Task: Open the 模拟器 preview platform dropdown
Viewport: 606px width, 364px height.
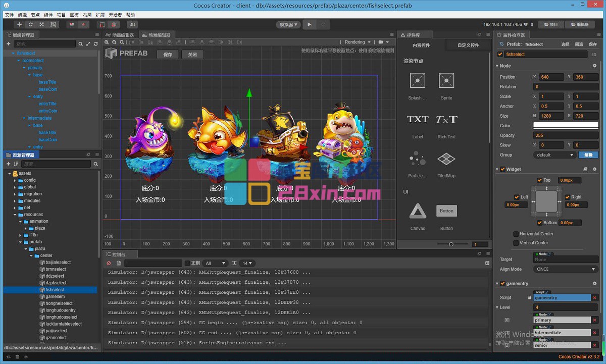Action: click(288, 24)
